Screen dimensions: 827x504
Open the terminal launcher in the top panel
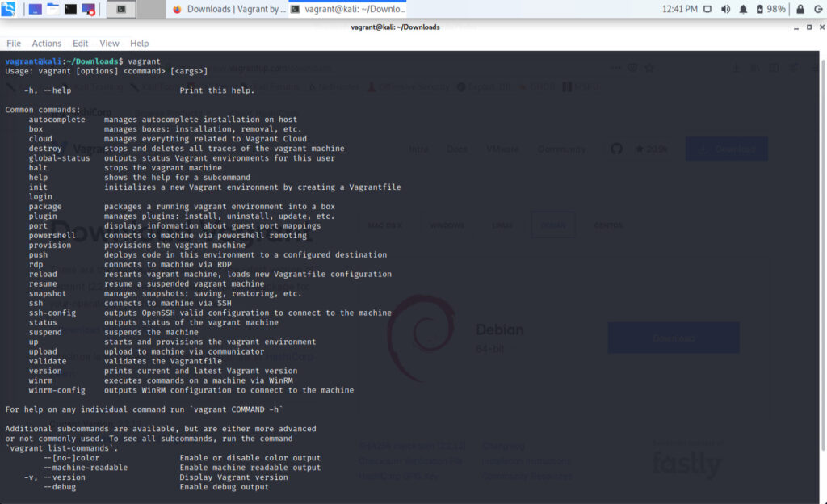coord(71,9)
